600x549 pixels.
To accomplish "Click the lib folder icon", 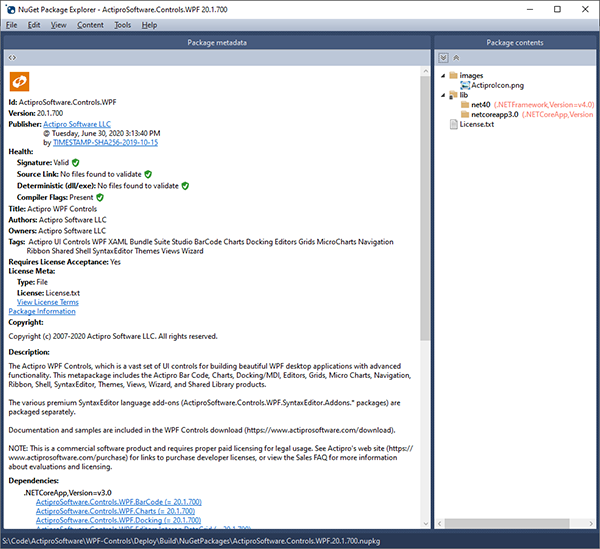I will pyautogui.click(x=453, y=94).
